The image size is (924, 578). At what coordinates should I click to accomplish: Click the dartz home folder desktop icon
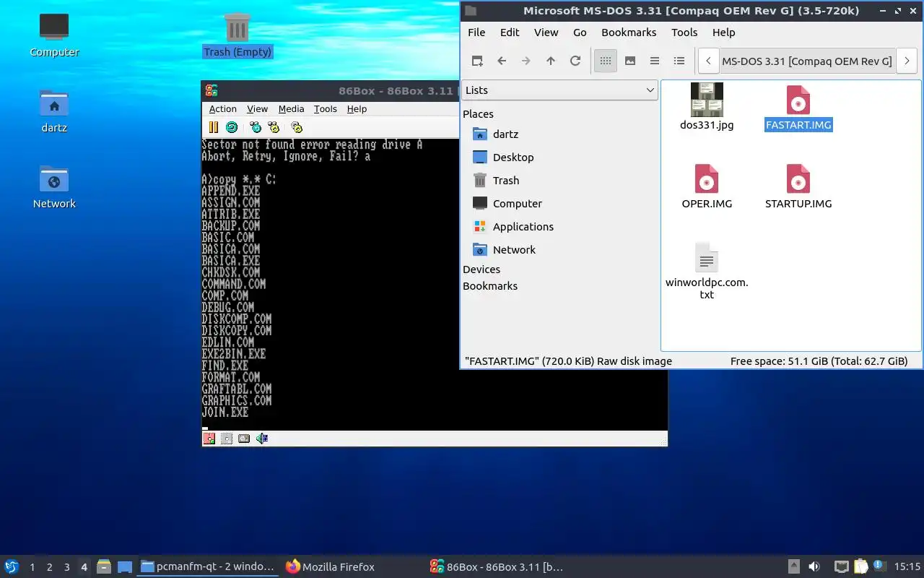coord(54,111)
